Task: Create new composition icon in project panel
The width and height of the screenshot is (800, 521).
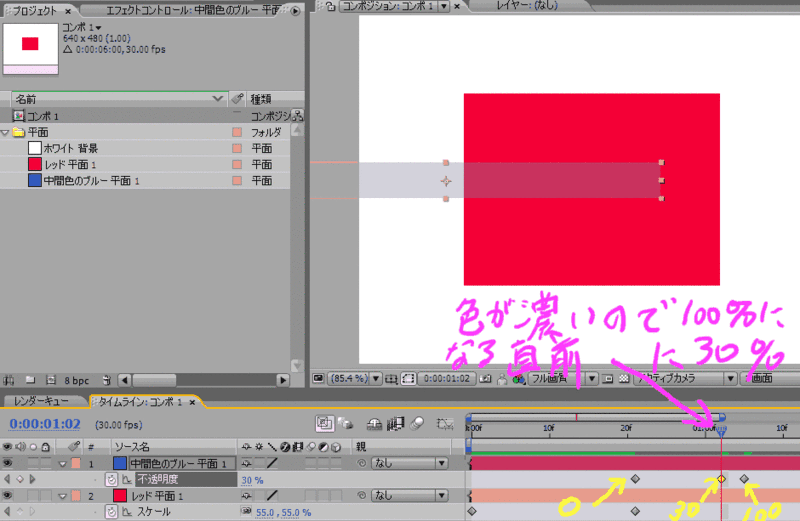Action: [51, 380]
